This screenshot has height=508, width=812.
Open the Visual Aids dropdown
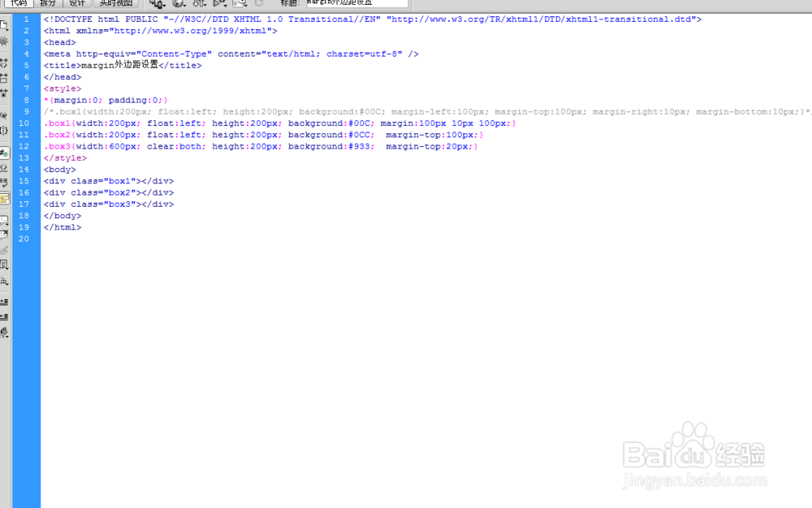[240, 3]
